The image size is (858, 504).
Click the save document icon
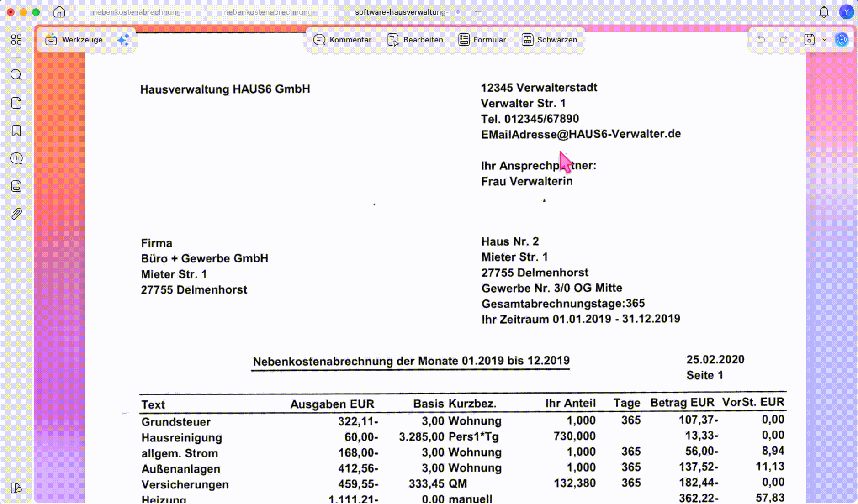(x=809, y=40)
